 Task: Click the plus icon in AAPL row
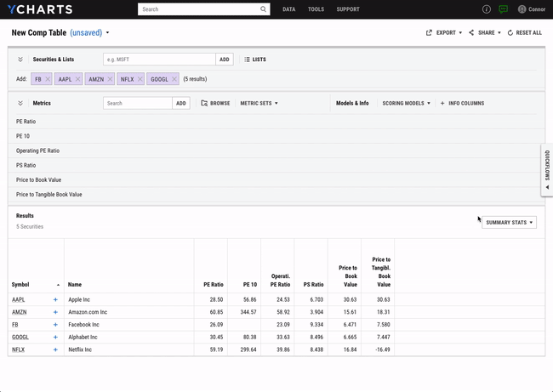tap(55, 299)
